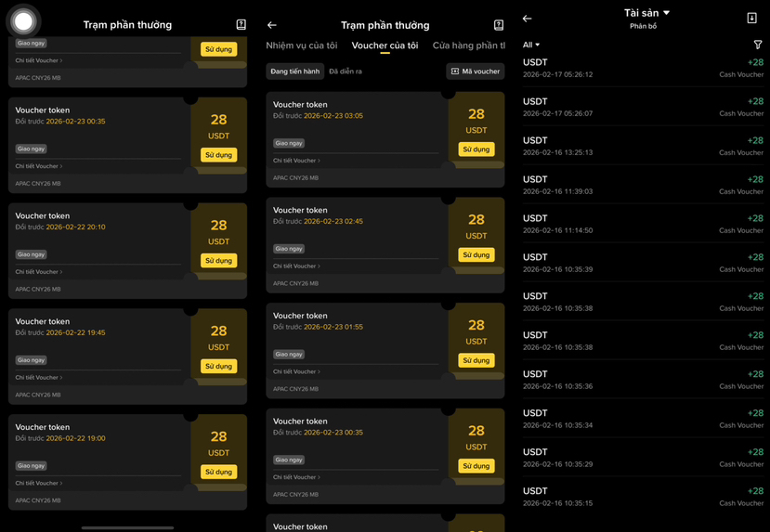Image resolution: width=770 pixels, height=532 pixels.
Task: Open Chi tiết Voucher for 20:10 voucher
Action: 39,271
